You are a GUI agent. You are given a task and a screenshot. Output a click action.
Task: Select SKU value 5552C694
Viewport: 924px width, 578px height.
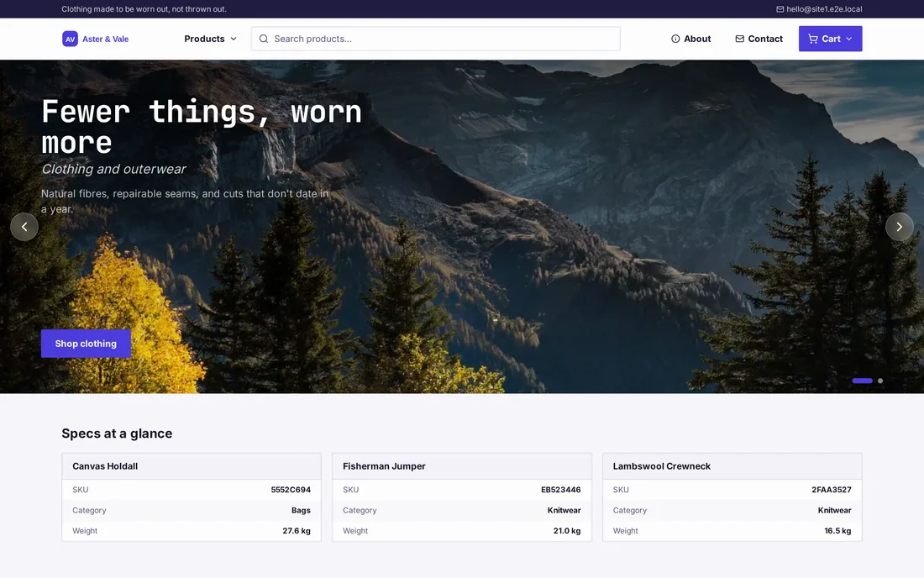pos(291,490)
